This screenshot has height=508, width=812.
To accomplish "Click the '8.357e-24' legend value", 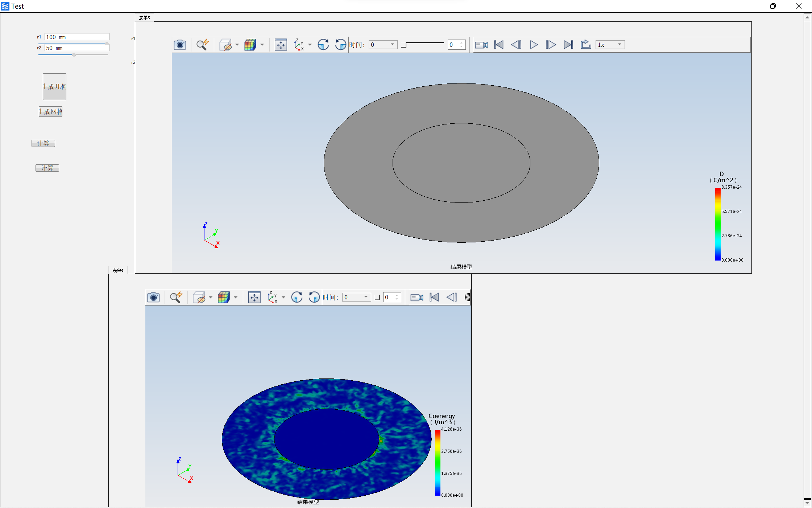I will tap(732, 187).
